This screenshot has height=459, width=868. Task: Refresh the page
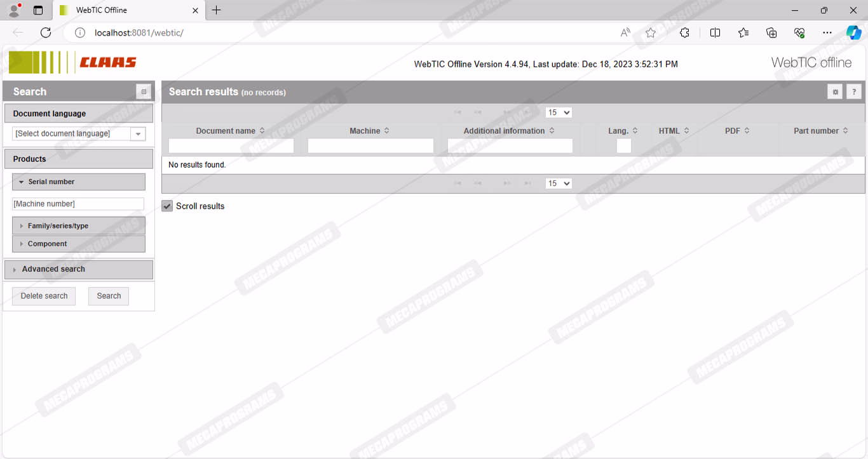[46, 32]
